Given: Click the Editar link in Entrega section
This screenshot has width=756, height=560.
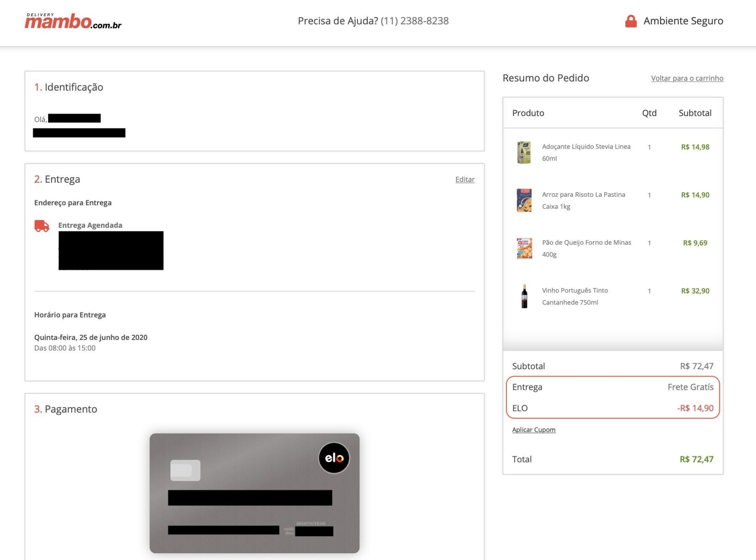Looking at the screenshot, I should pos(465,179).
